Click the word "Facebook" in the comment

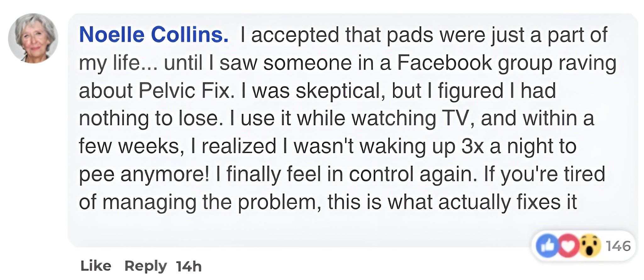tap(444, 63)
